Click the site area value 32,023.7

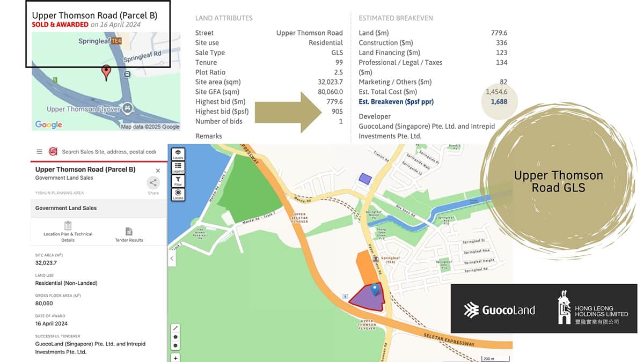46,263
